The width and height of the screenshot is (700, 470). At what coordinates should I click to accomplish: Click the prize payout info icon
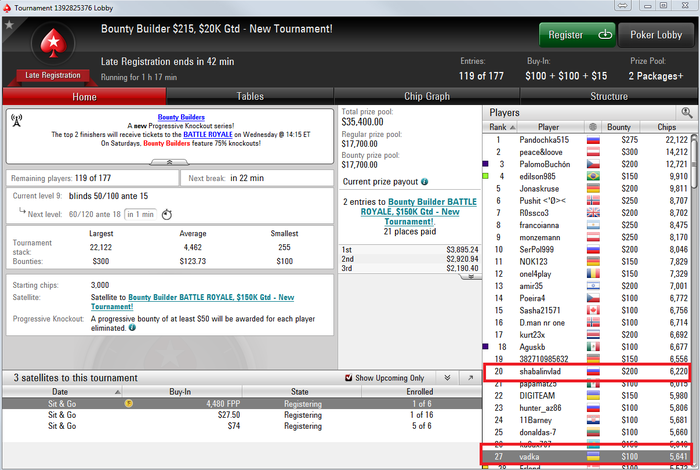click(425, 182)
